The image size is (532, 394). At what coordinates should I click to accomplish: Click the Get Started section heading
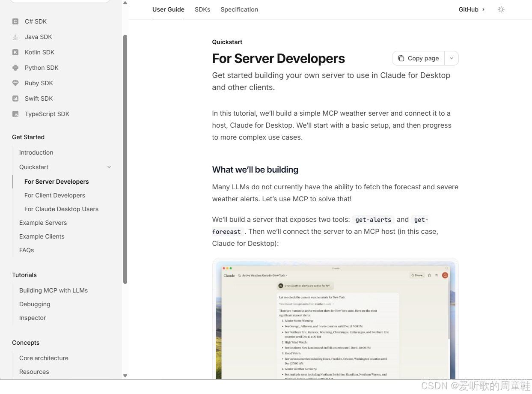point(28,137)
